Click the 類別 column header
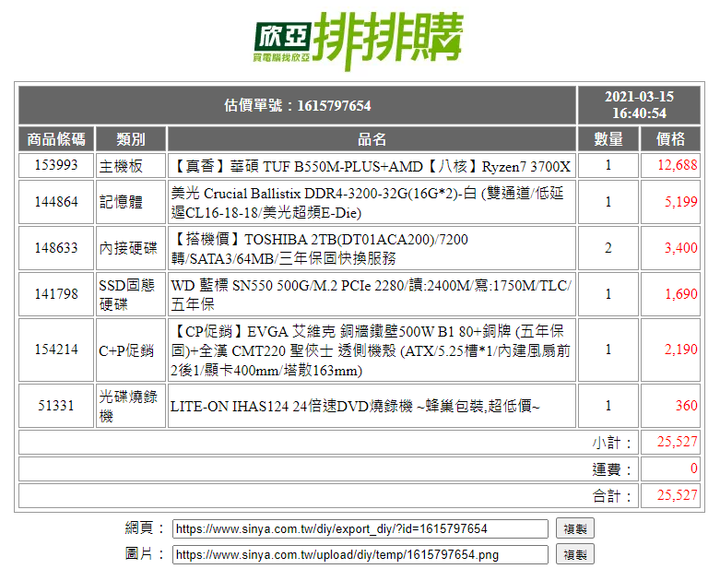Image resolution: width=720 pixels, height=569 pixels. click(130, 139)
